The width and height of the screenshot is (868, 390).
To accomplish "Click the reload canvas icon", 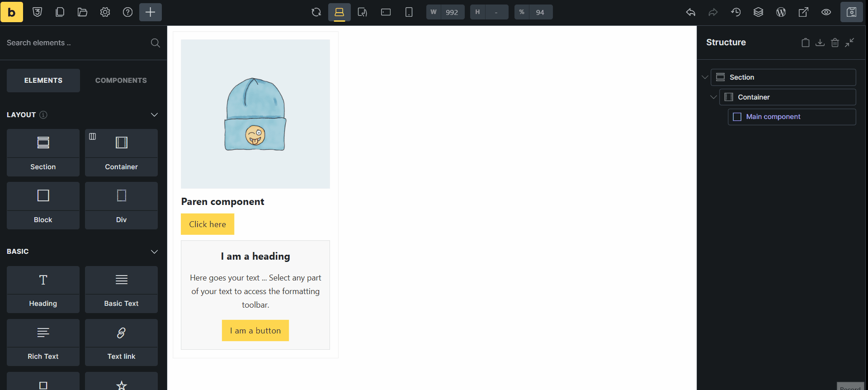I will click(x=316, y=12).
